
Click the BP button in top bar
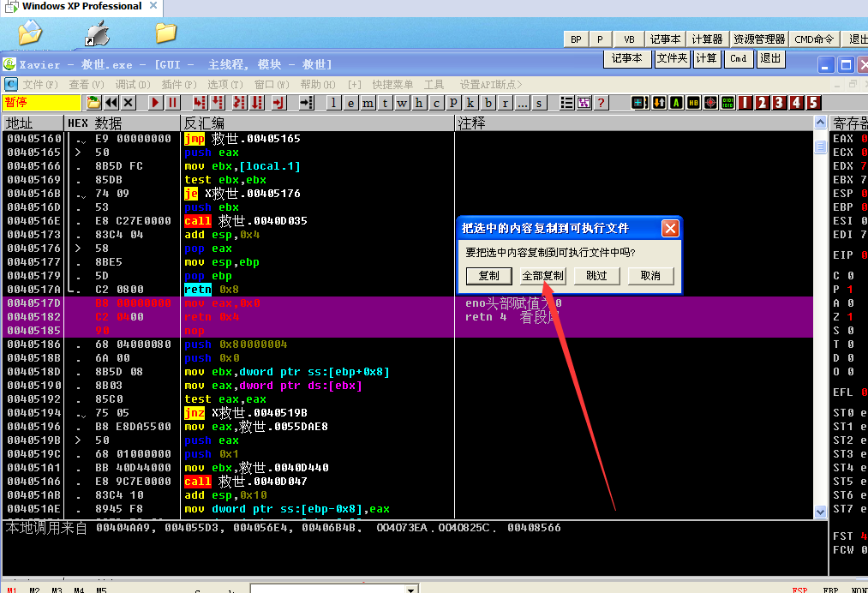[576, 39]
